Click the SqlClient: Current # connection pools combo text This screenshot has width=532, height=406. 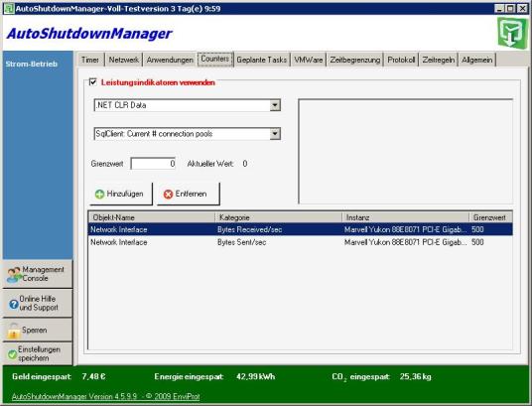[x=154, y=134]
